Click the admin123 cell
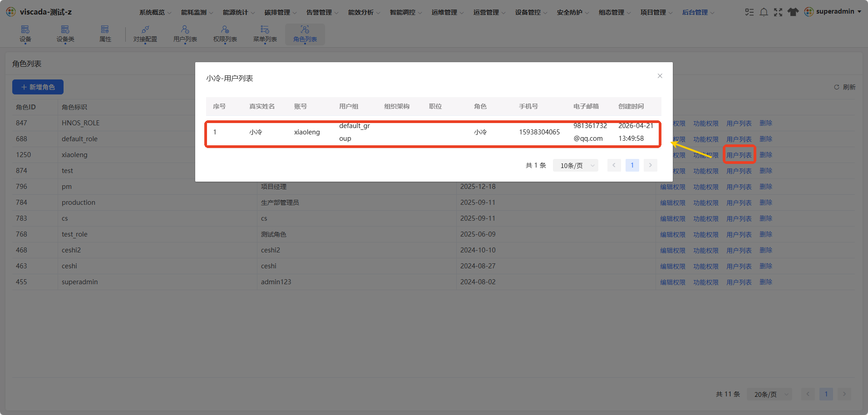 [x=276, y=282]
